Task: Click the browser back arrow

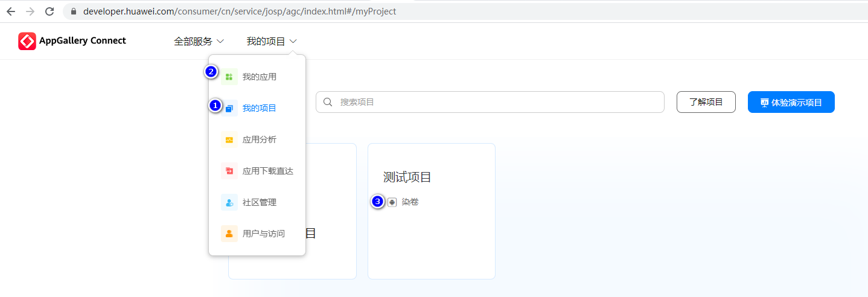Action: click(11, 11)
